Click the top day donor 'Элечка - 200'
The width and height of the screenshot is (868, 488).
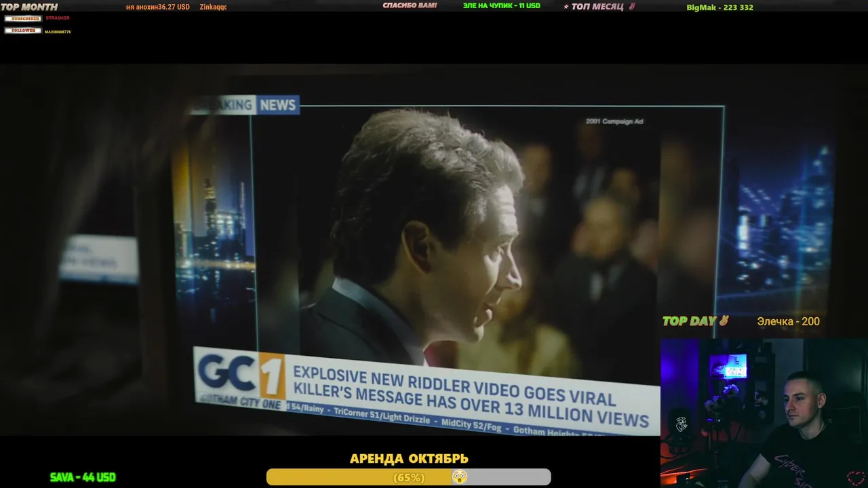tap(788, 321)
